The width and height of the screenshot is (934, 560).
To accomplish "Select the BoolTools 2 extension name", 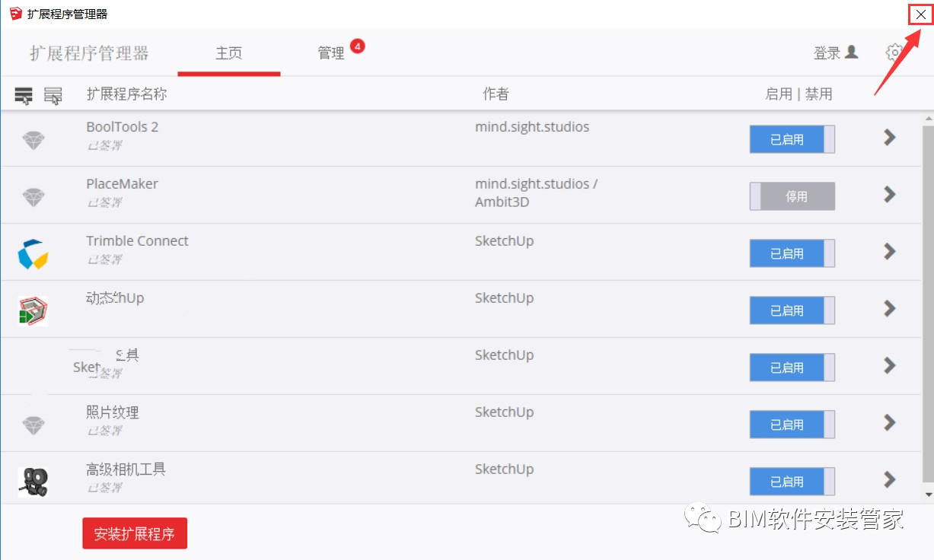I will pyautogui.click(x=123, y=127).
